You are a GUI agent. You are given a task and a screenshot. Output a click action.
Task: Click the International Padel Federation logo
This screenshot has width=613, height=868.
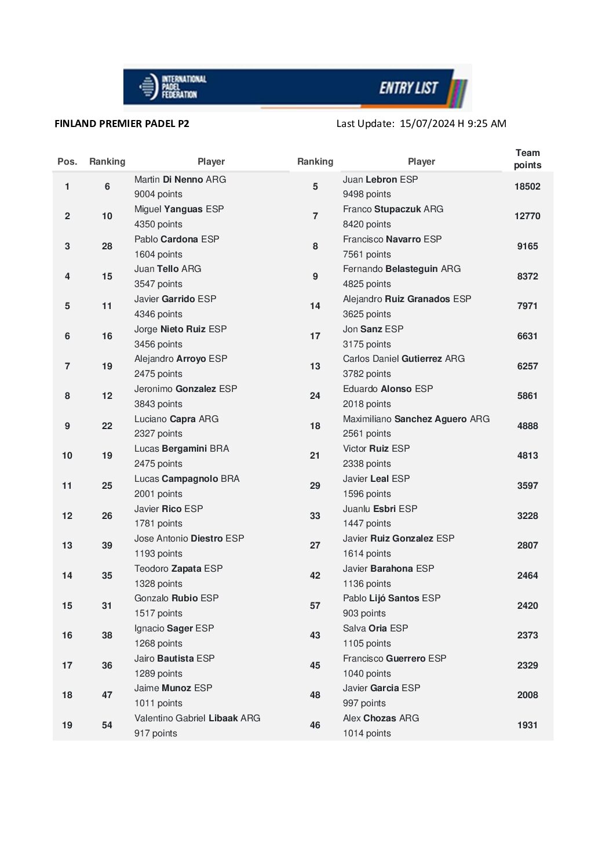point(173,87)
